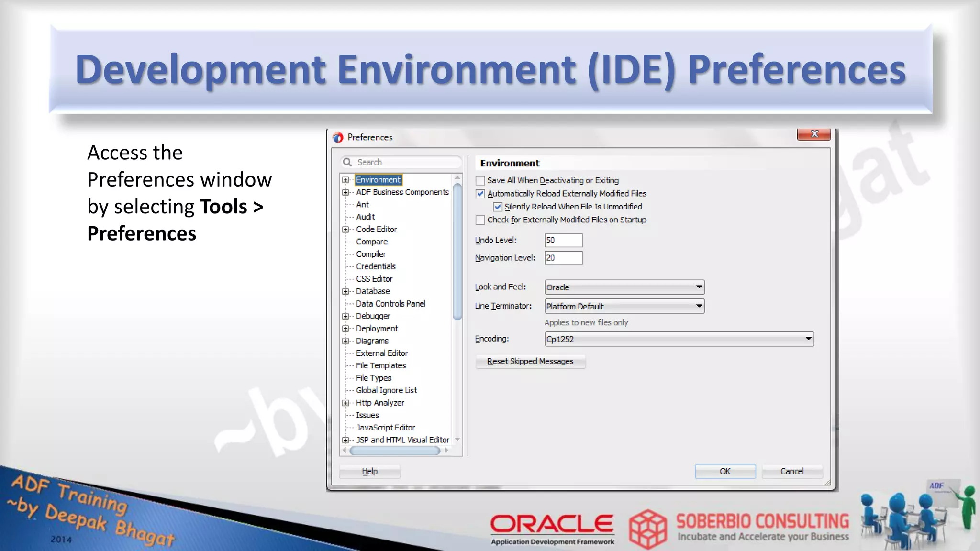Expand the Deployment plus icon

tap(345, 329)
